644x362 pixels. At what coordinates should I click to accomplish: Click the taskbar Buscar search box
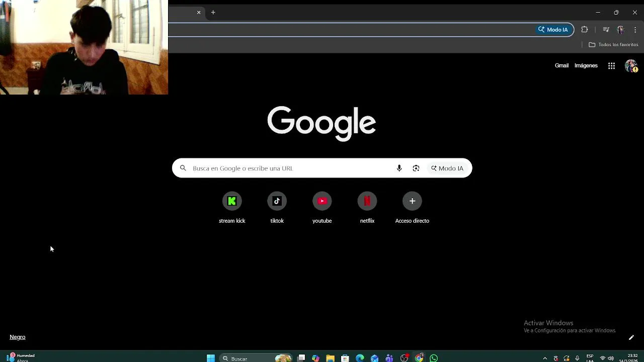tap(257, 358)
